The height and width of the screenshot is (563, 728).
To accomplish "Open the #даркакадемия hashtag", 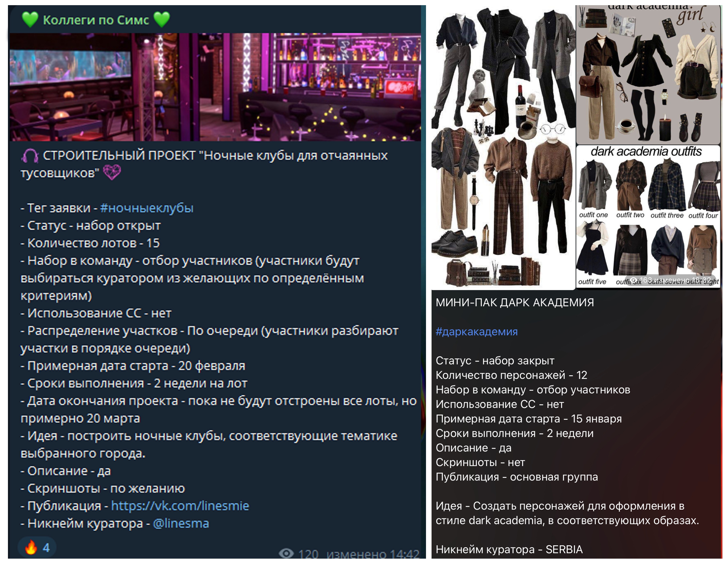I will [477, 331].
